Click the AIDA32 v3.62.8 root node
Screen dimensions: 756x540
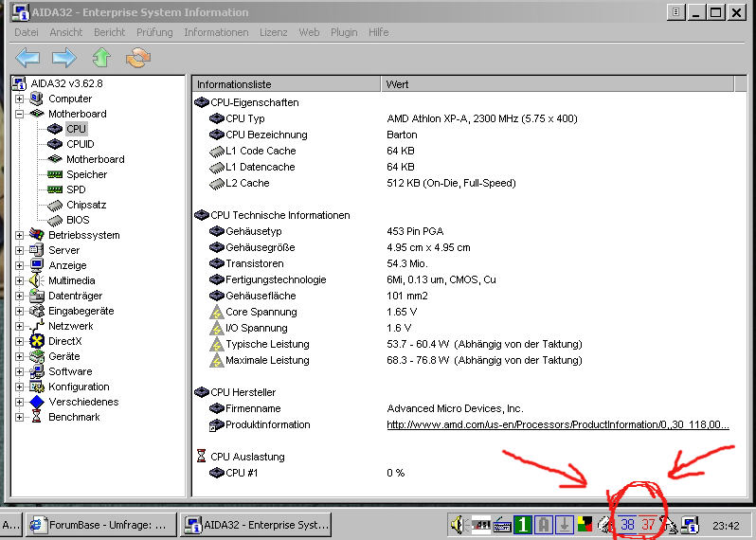coord(66,83)
